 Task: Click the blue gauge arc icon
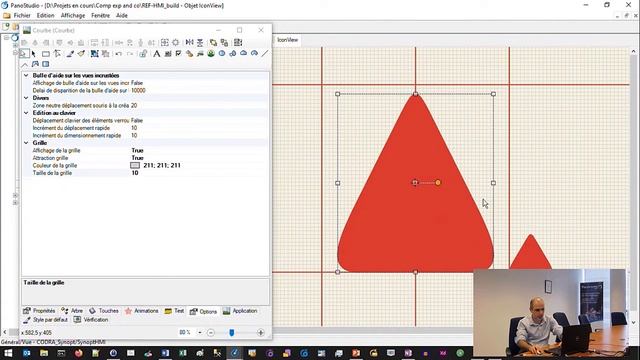[x=254, y=53]
